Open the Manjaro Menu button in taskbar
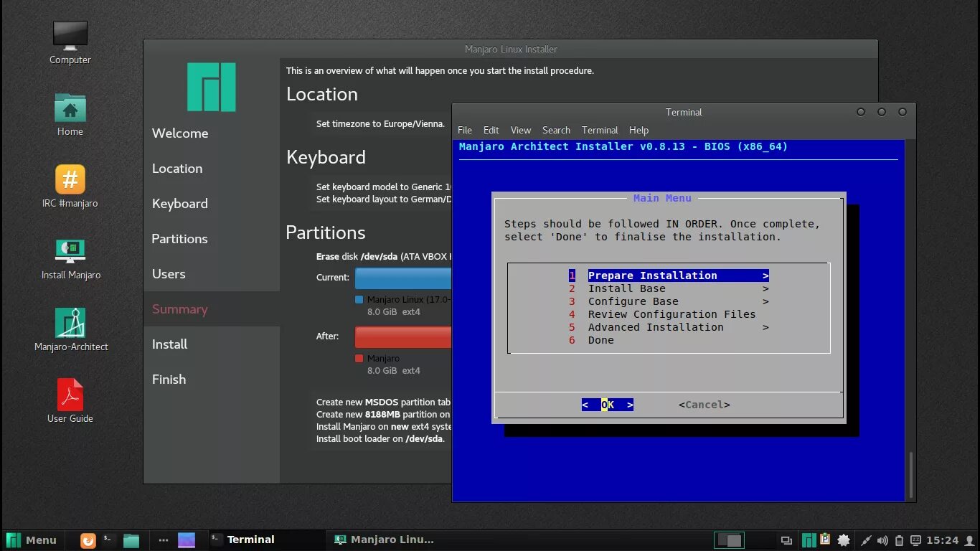Image resolution: width=980 pixels, height=551 pixels. (32, 540)
